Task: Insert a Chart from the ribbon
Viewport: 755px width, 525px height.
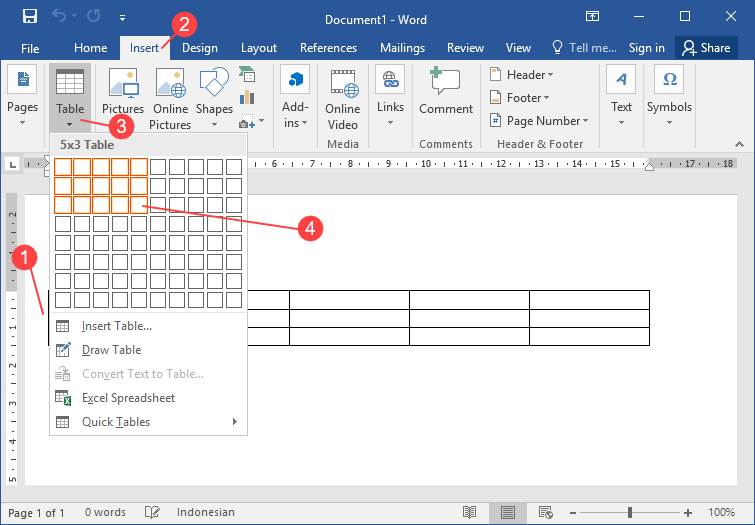Action: point(247,98)
